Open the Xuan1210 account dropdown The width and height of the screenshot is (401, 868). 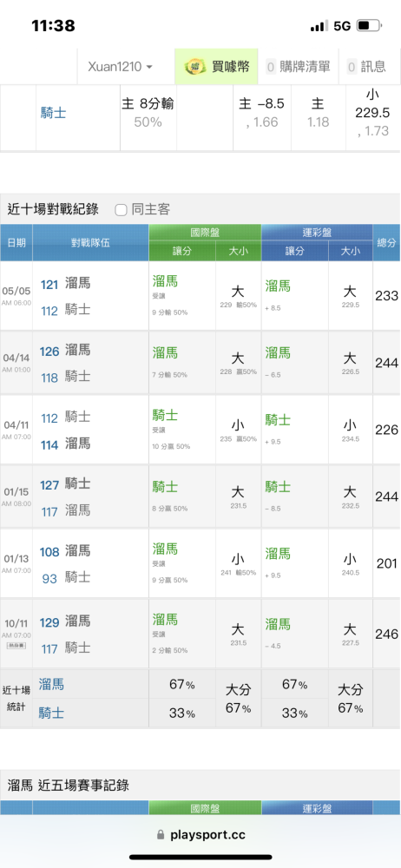(x=120, y=67)
